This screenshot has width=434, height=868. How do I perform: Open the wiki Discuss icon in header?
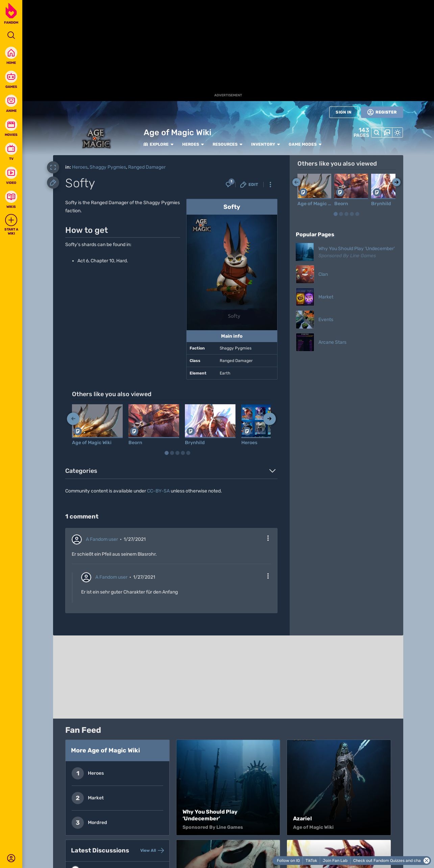coord(387,132)
